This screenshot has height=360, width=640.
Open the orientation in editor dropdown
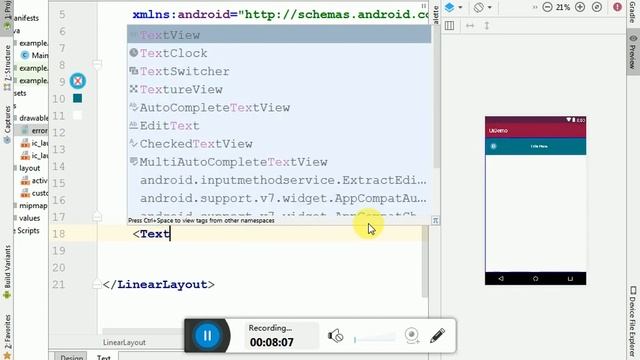pos(482,7)
